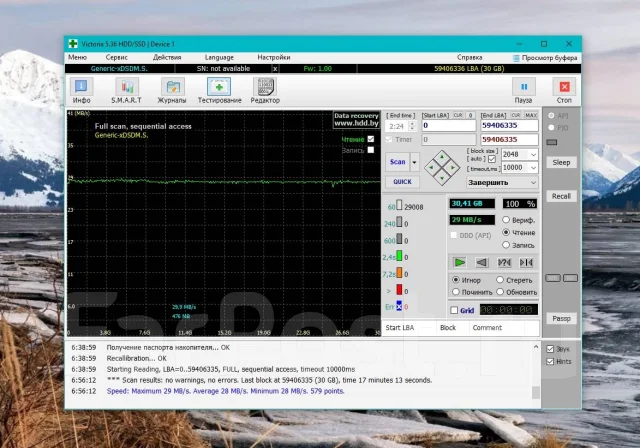This screenshot has height=448, width=640.
Task: Open the Language menu
Action: (x=219, y=58)
